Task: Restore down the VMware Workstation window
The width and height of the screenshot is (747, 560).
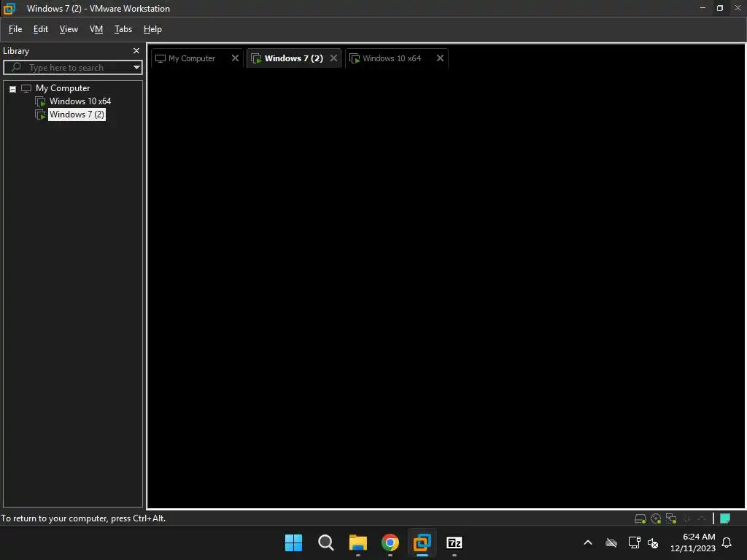Action: pos(720,8)
